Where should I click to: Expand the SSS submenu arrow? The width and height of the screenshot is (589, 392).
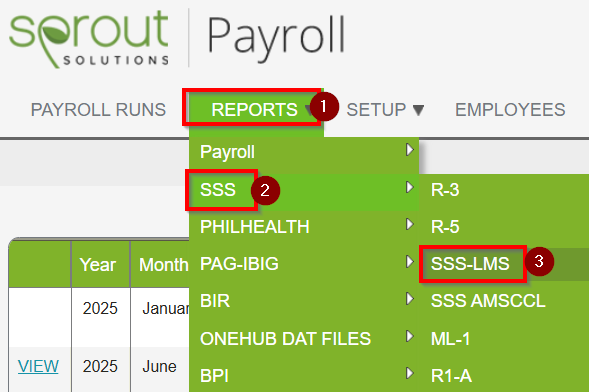[x=409, y=187]
